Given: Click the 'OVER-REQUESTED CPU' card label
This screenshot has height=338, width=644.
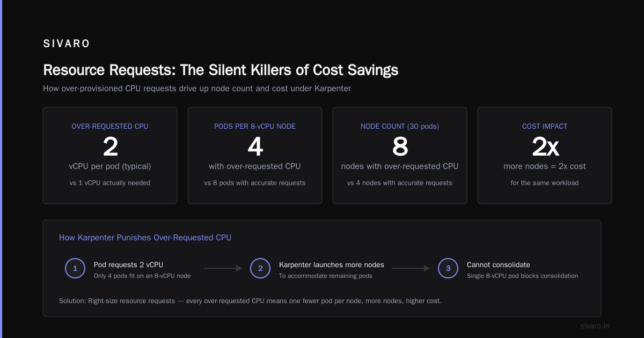Looking at the screenshot, I should 110,126.
